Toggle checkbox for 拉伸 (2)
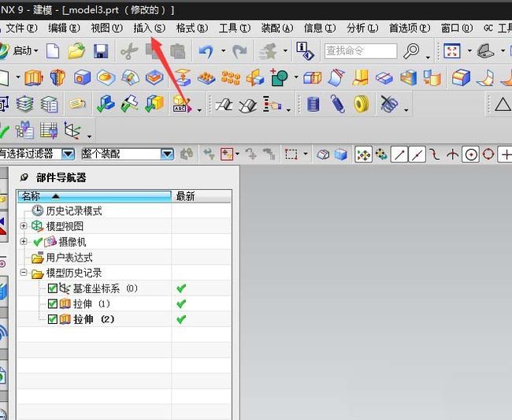512x420 pixels. (x=53, y=319)
